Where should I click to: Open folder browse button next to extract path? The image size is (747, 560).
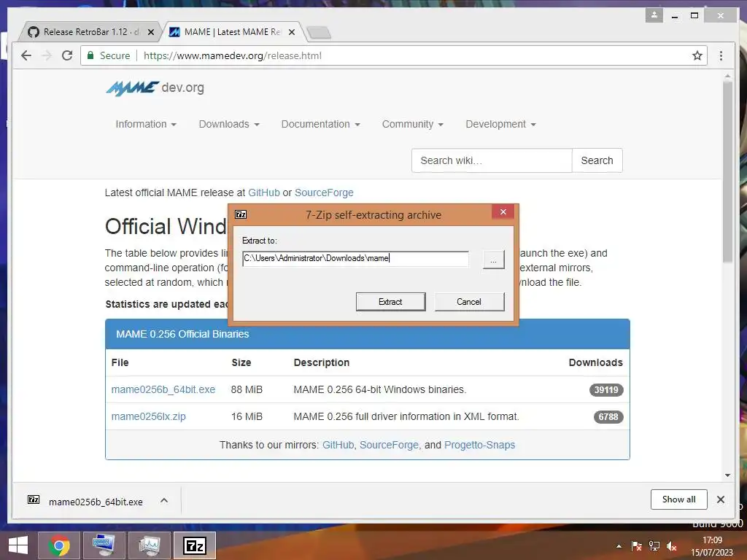pyautogui.click(x=494, y=260)
